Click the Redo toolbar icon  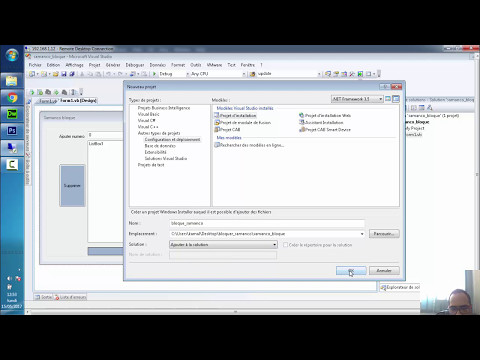tap(120, 74)
